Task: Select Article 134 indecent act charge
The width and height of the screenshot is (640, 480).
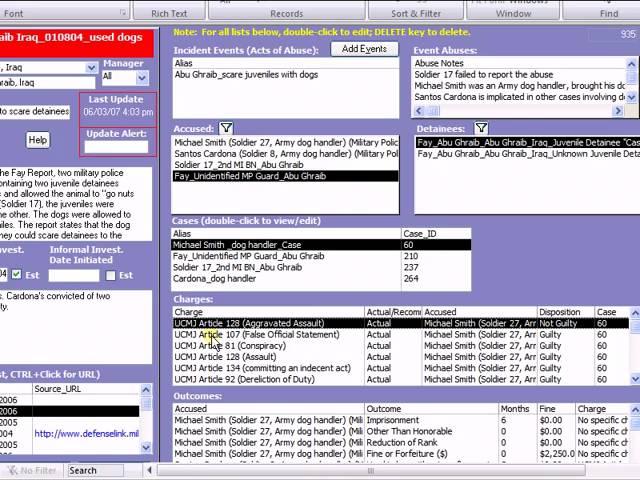Action: tap(400, 368)
